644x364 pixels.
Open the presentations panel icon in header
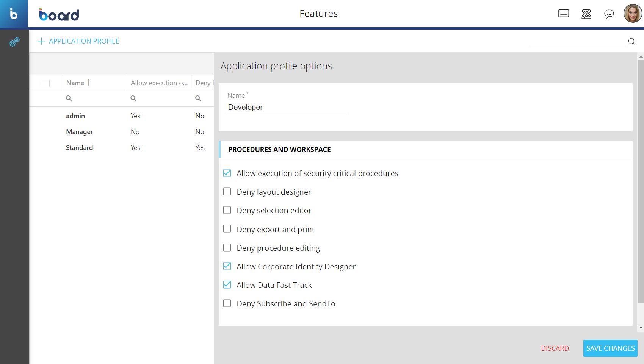pos(563,14)
